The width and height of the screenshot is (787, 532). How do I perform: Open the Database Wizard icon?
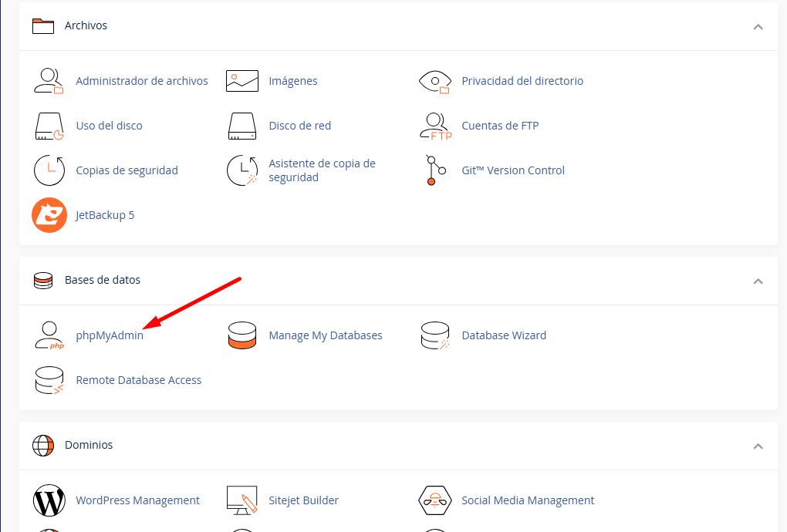point(434,335)
